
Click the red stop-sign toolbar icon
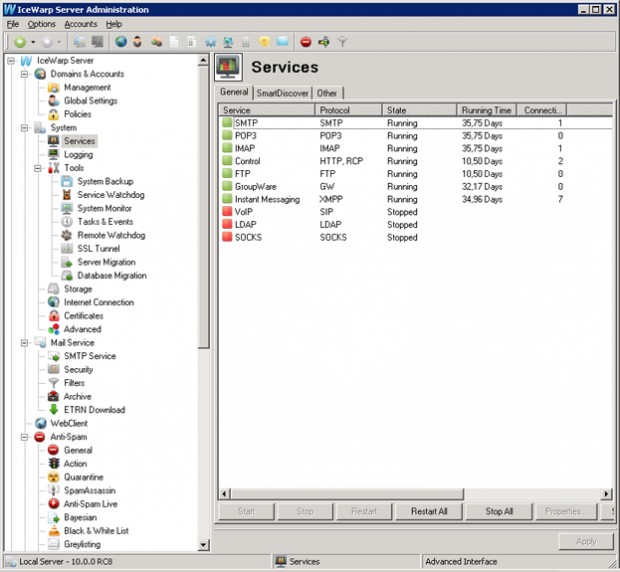306,42
